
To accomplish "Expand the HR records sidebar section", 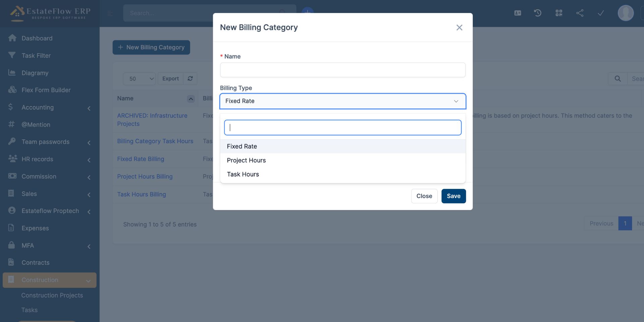I will [x=49, y=159].
